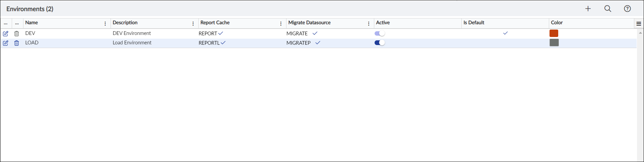
Task: Click the REPORT cache value
Action: tap(208, 34)
